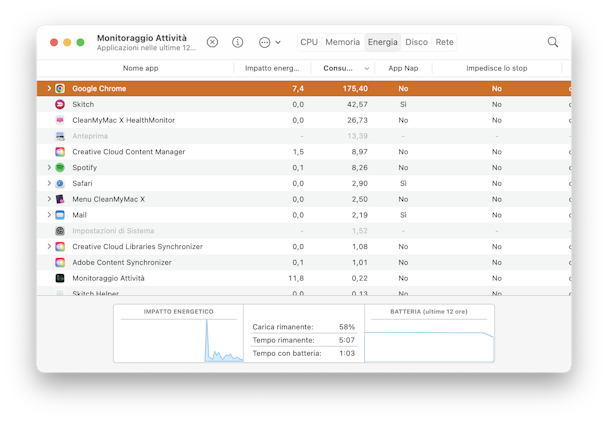Sort by the Consu... column header
This screenshot has height=421, width=608.
point(338,68)
